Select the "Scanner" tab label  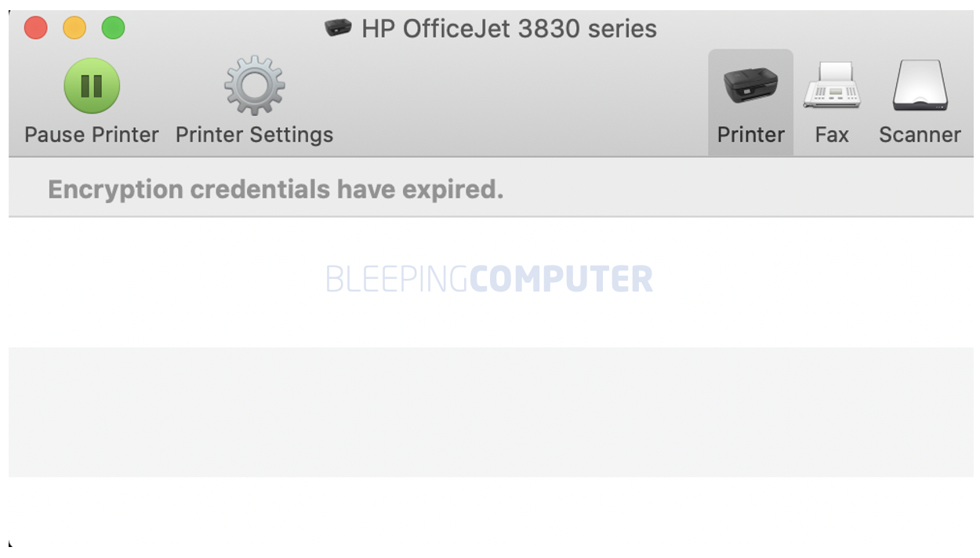click(x=920, y=135)
